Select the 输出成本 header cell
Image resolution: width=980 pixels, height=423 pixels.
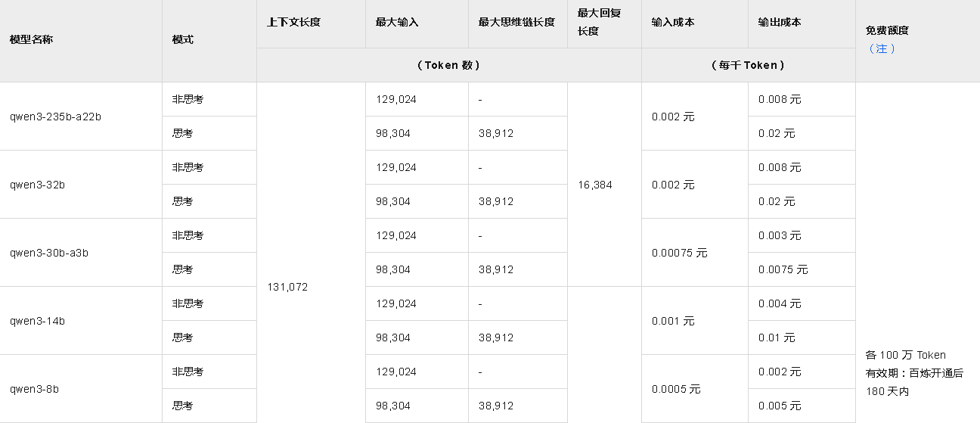780,23
